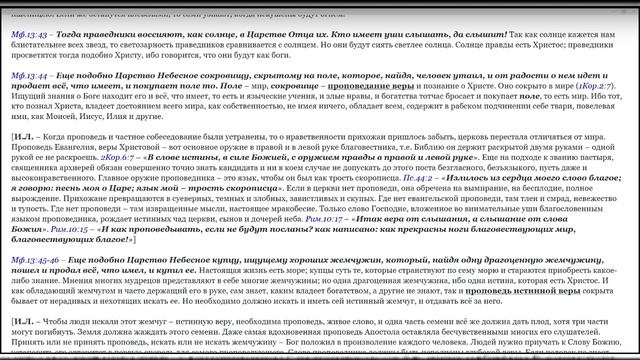This screenshot has width=640, height=360.
Task: Open the Мф.13:45-46 verse link
Action: pyautogui.click(x=35, y=260)
